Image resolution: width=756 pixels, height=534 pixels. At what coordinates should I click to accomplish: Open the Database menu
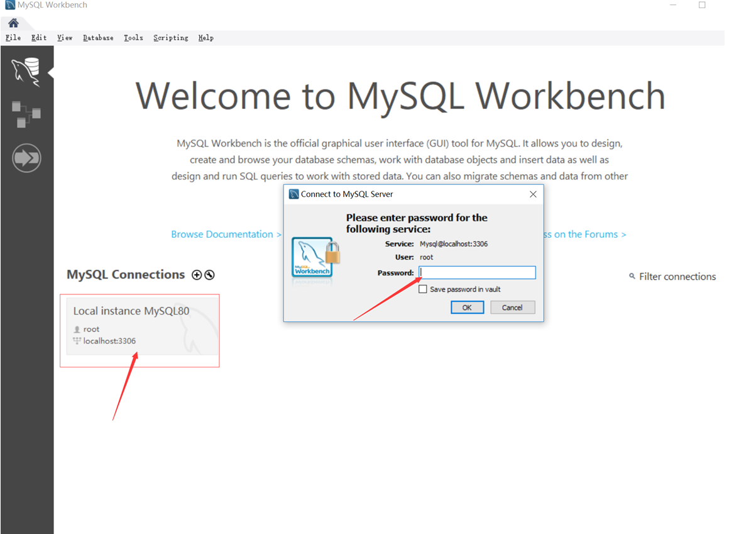tap(98, 38)
